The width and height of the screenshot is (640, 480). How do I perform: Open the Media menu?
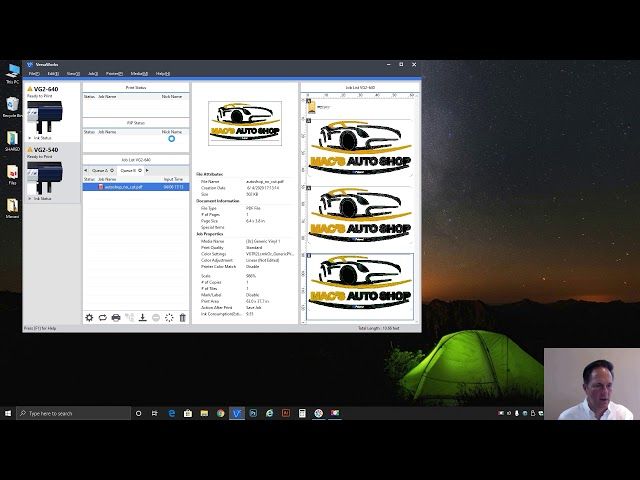coord(139,74)
